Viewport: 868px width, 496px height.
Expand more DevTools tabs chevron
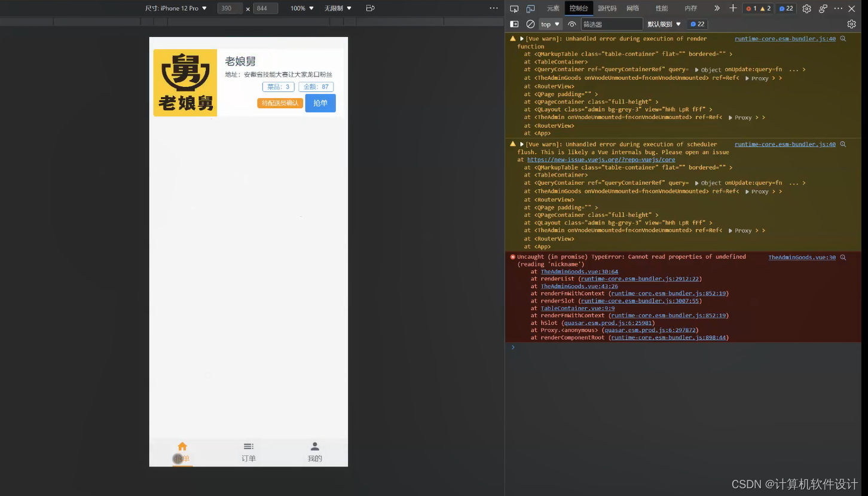(717, 8)
